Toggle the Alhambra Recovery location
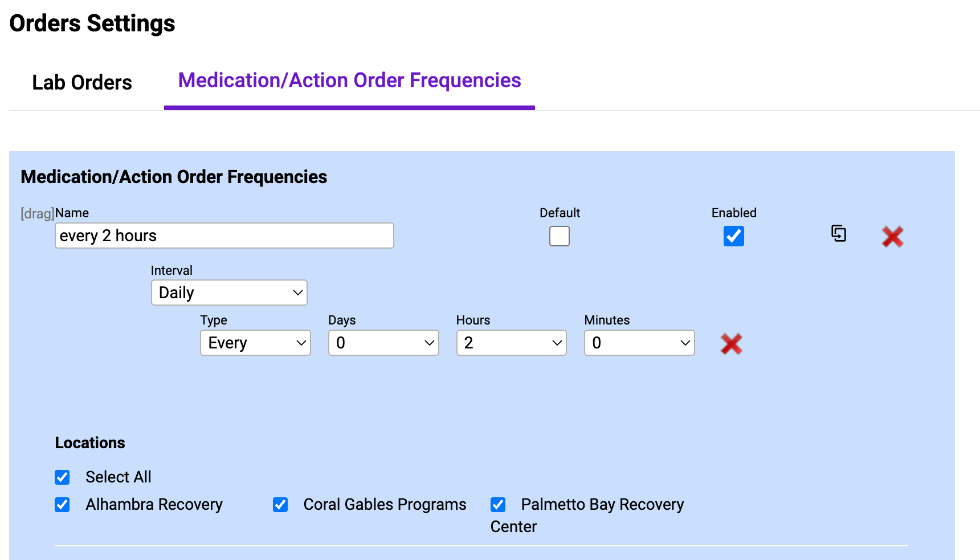The image size is (980, 560). [x=62, y=504]
